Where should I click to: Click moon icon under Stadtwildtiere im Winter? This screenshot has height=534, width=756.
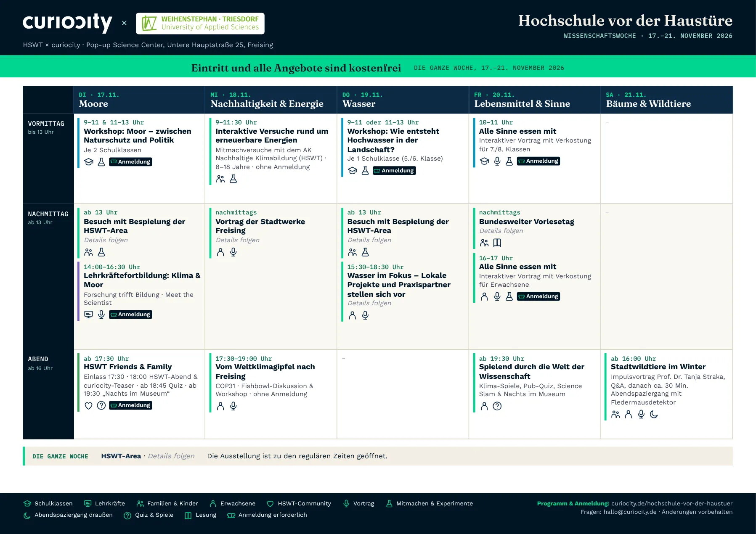point(654,415)
